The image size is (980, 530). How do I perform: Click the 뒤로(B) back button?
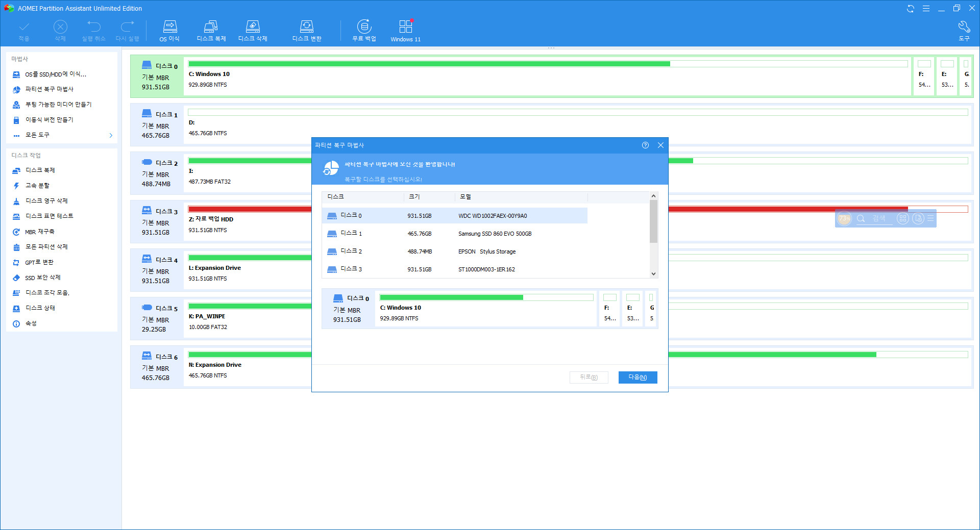pos(589,377)
